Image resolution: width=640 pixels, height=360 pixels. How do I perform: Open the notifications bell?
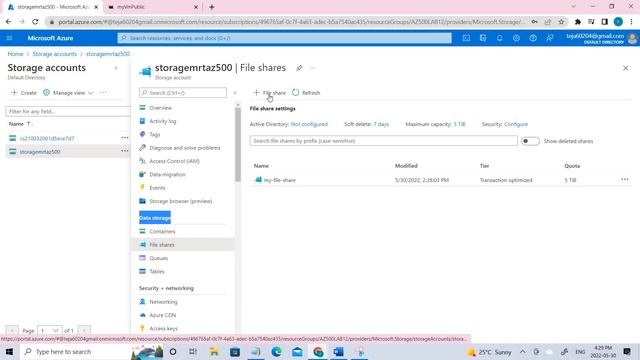click(500, 38)
